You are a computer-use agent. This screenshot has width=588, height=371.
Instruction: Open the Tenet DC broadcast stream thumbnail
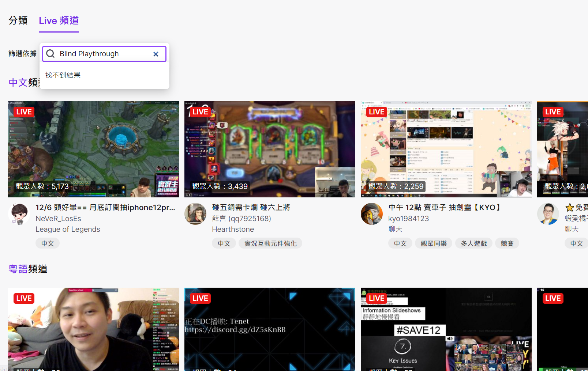270,329
